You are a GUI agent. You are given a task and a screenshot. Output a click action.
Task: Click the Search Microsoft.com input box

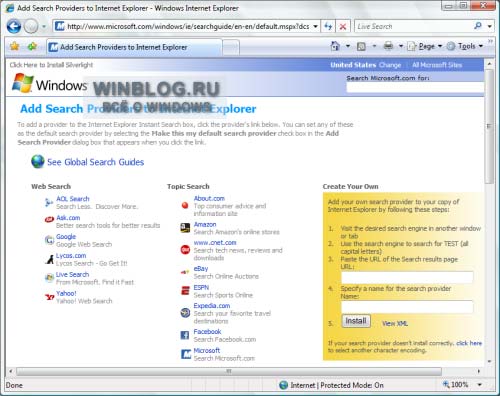coord(415,87)
